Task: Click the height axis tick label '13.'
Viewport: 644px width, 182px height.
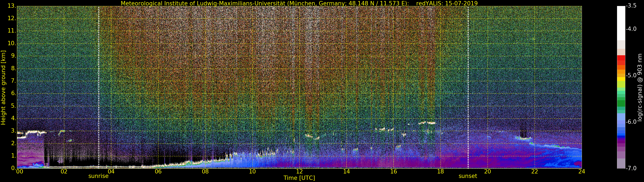Action: pos(12,6)
